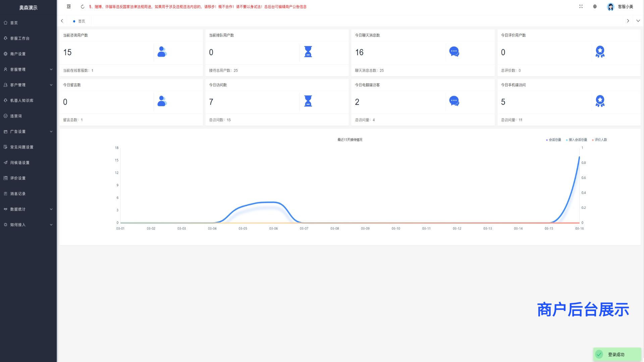The width and height of the screenshot is (644, 362).
Task: Open the tab options dropdown chevron
Action: pos(638,21)
